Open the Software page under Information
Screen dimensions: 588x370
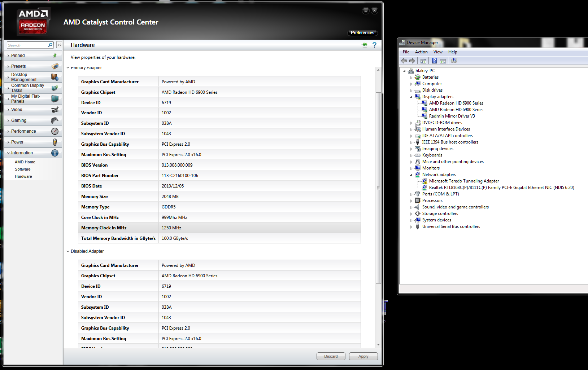pyautogui.click(x=22, y=169)
